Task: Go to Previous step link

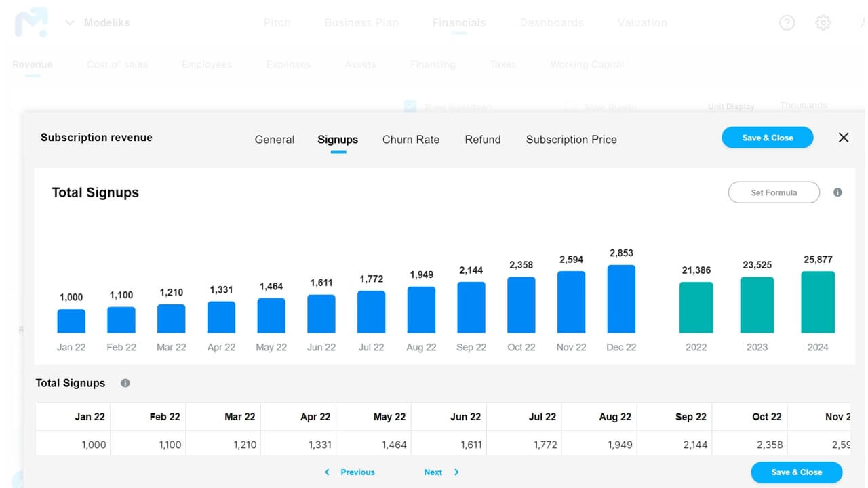Action: pyautogui.click(x=357, y=472)
